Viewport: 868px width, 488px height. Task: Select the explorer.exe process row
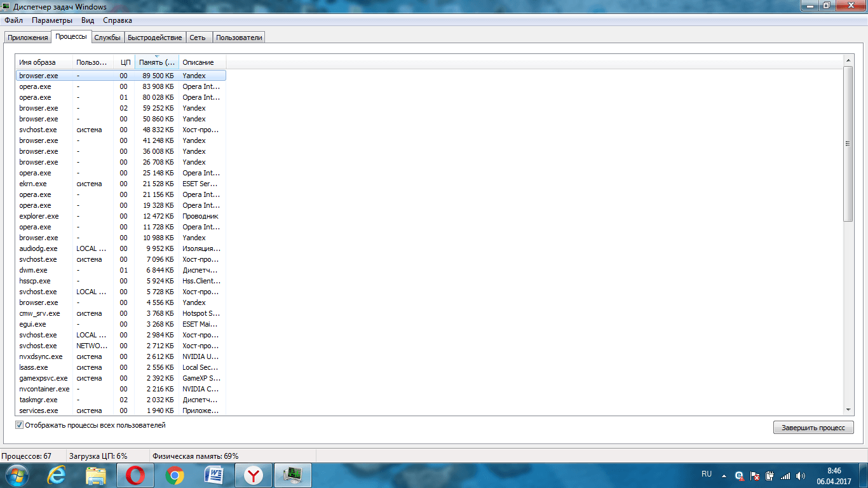[121, 216]
